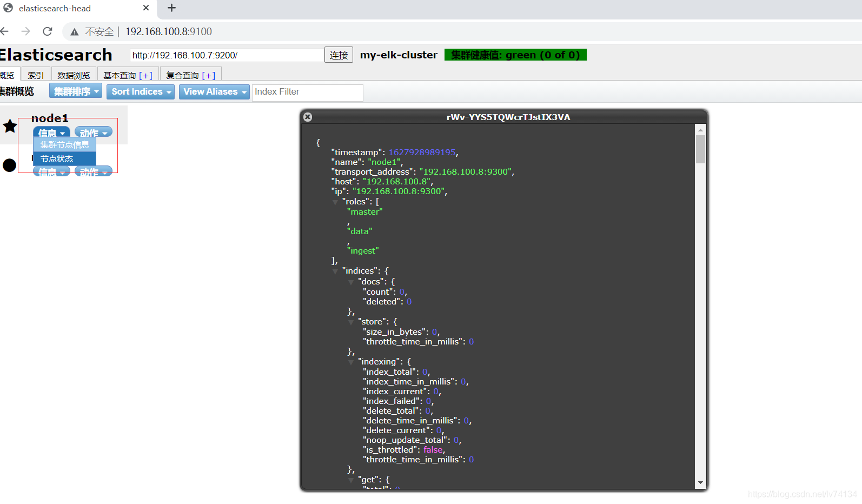Click the 连接 connect button
Screen dimensions: 862x504
pyautogui.click(x=339, y=55)
